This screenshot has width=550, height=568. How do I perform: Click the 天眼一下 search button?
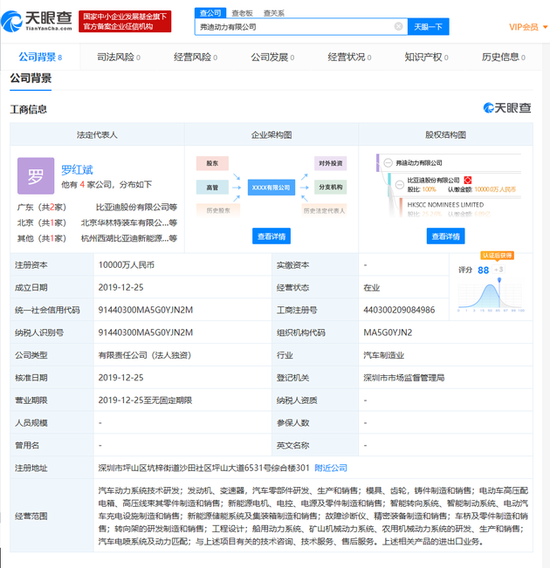tap(428, 27)
